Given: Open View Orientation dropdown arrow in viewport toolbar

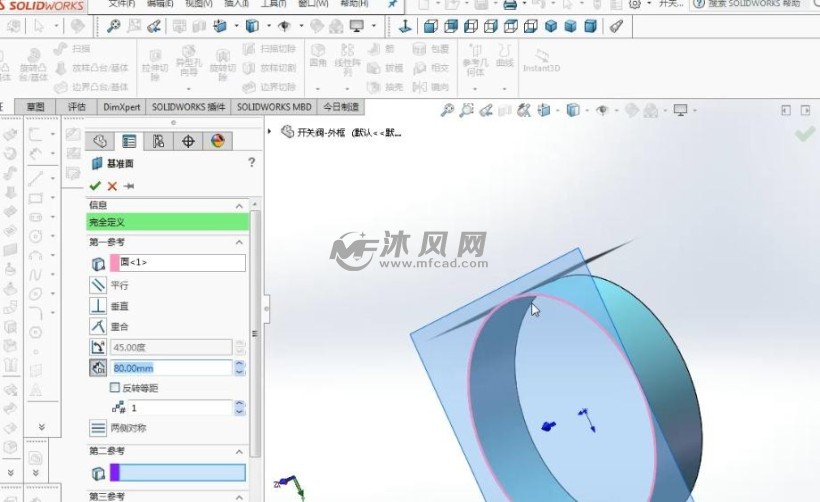Looking at the screenshot, I should (x=557, y=110).
